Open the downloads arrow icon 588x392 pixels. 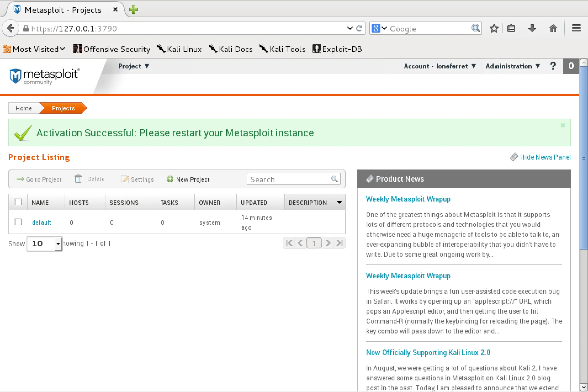(x=532, y=28)
